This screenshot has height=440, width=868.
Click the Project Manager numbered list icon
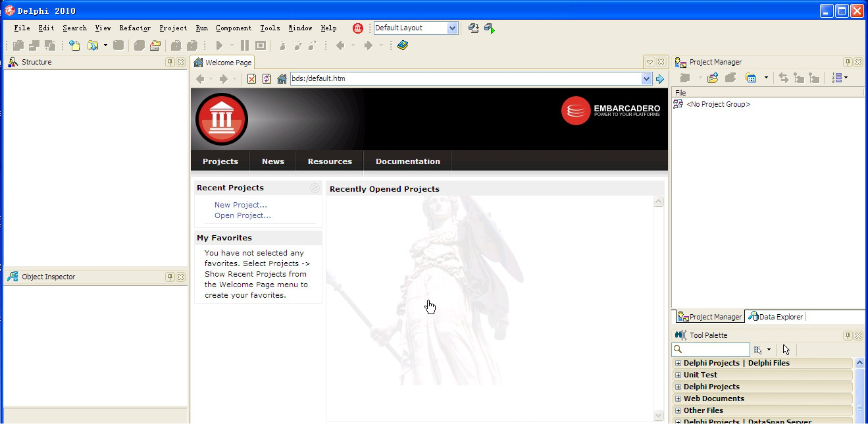[837, 78]
